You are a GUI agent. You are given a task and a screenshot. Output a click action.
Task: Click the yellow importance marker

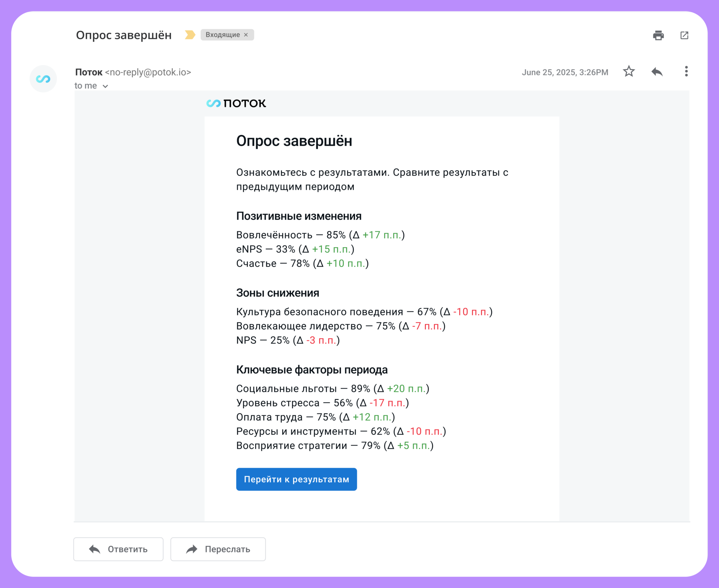click(190, 35)
